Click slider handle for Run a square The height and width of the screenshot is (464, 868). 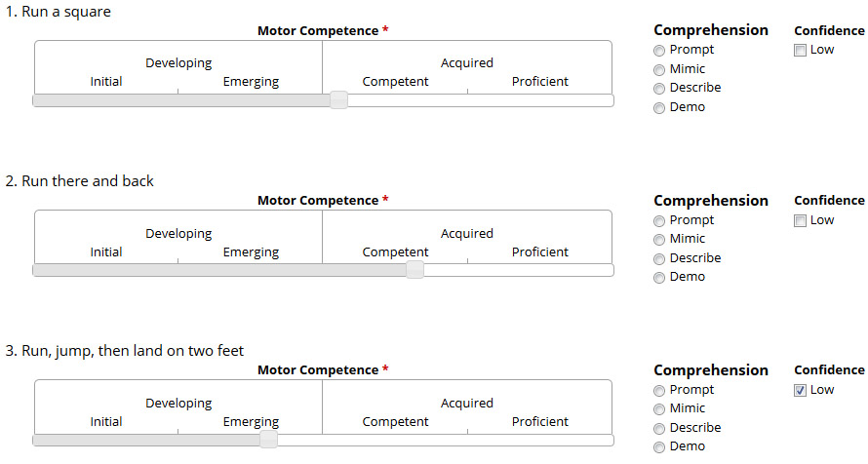(338, 100)
